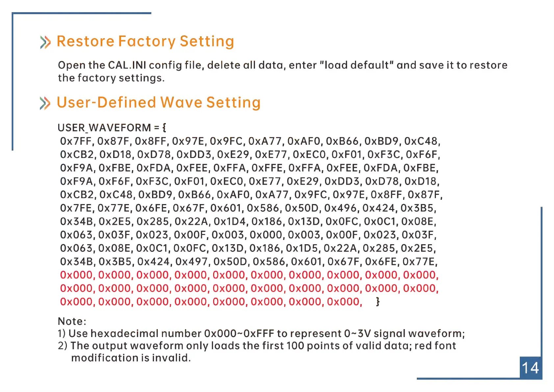Click the Restore Factory Setting heading
Image resolution: width=554 pixels, height=392 pixels.
pyautogui.click(x=145, y=42)
